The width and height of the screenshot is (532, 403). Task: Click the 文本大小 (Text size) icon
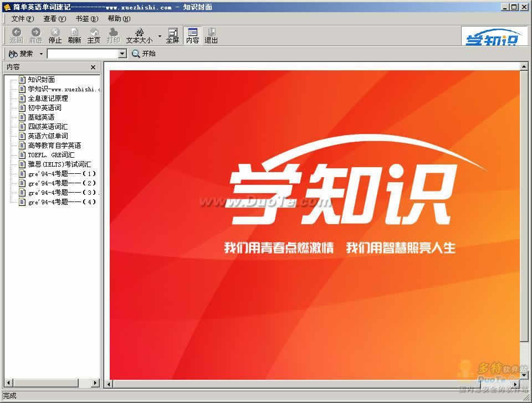[139, 33]
